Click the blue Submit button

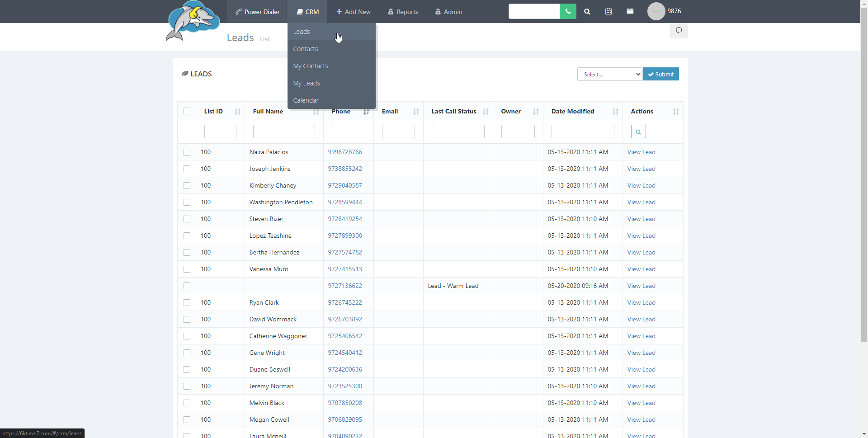661,74
